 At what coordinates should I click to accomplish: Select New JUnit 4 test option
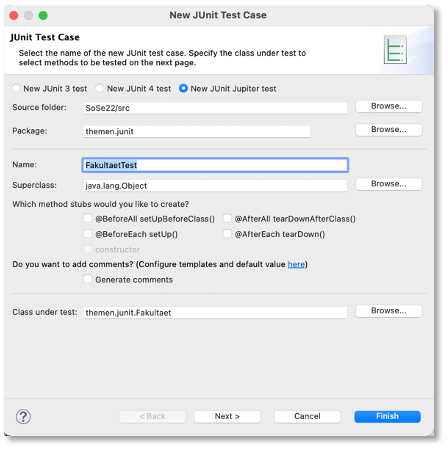99,88
